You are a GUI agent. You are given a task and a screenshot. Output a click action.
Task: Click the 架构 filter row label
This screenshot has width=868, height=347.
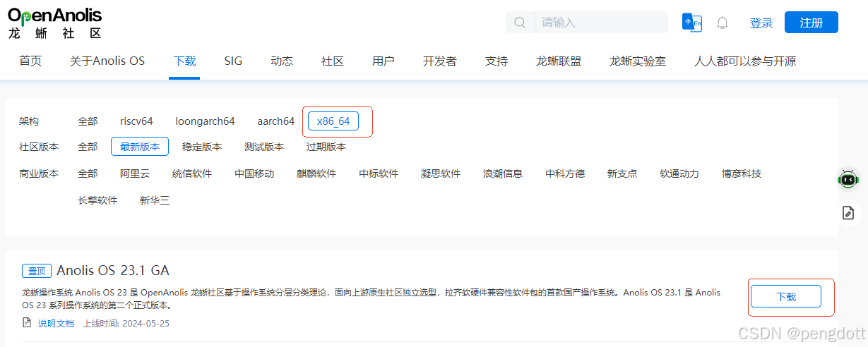pyautogui.click(x=29, y=121)
